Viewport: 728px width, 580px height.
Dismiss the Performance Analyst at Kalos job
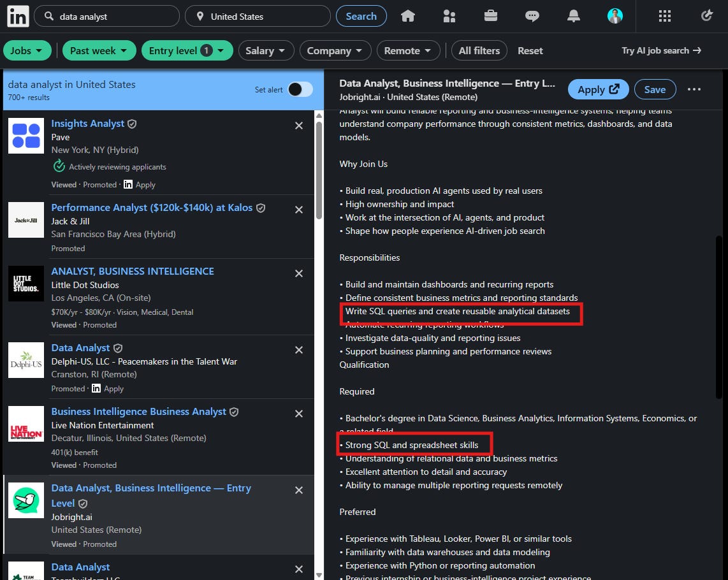pos(299,210)
